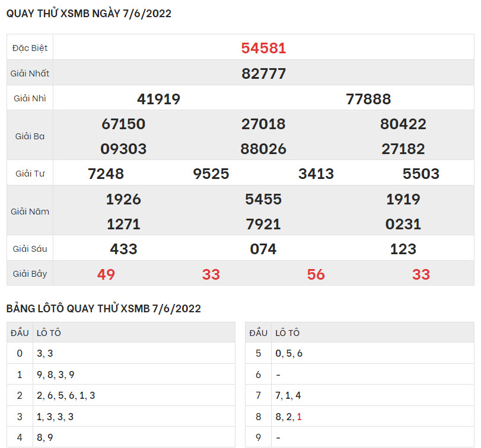Click the red Giải Bảy number 49
The height and width of the screenshot is (448, 481).
106,274
